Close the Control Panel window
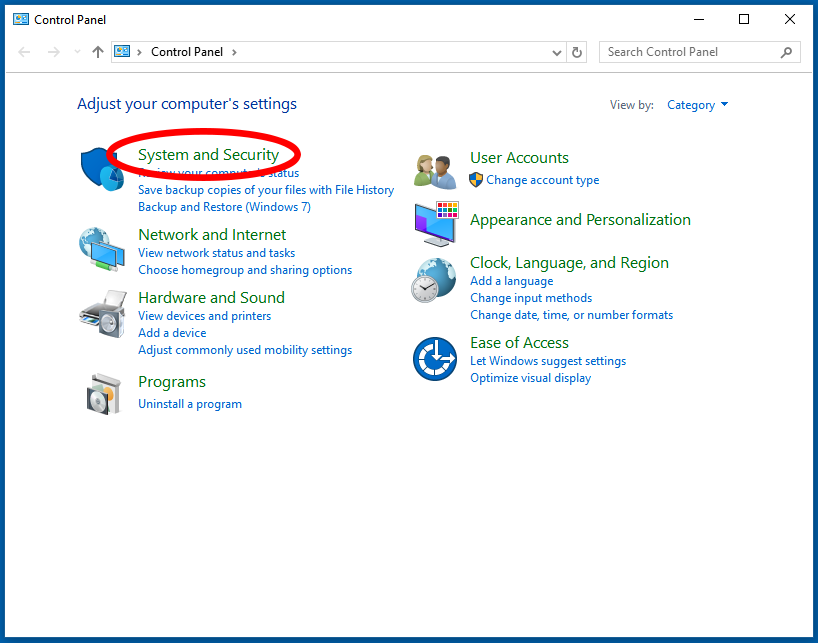The image size is (818, 643). click(790, 20)
